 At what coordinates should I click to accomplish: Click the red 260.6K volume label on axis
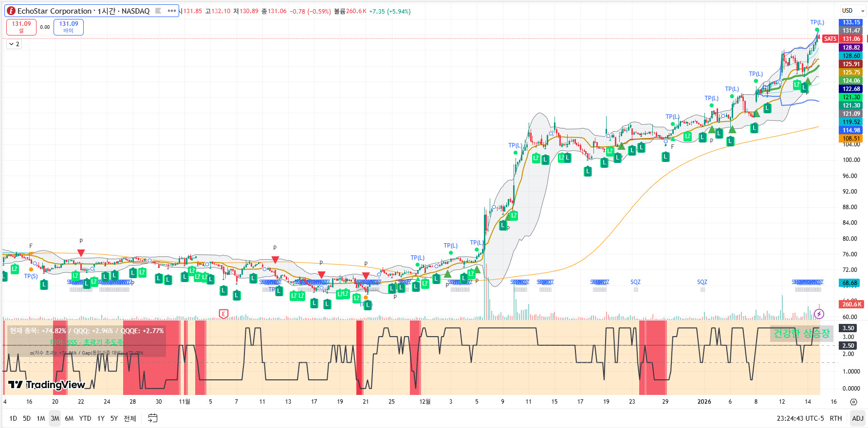[x=851, y=304]
